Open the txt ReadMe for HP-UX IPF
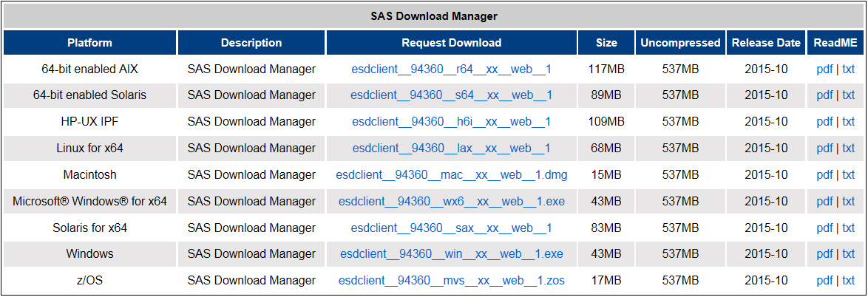The image size is (868, 297). tap(848, 122)
